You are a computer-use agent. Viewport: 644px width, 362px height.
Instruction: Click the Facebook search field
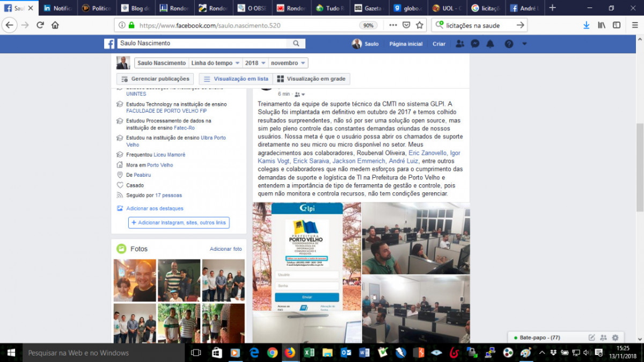tap(202, 44)
